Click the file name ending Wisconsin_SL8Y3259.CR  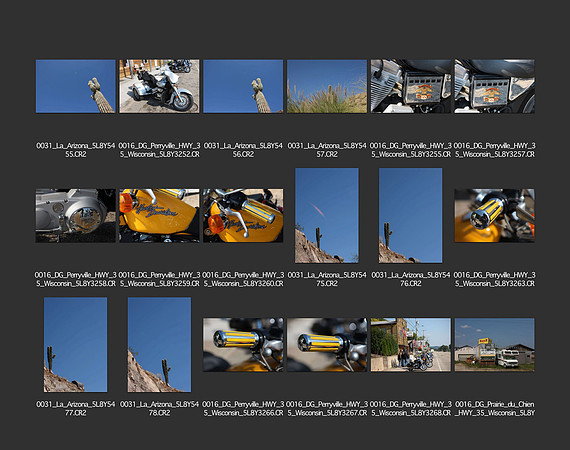pos(159,279)
